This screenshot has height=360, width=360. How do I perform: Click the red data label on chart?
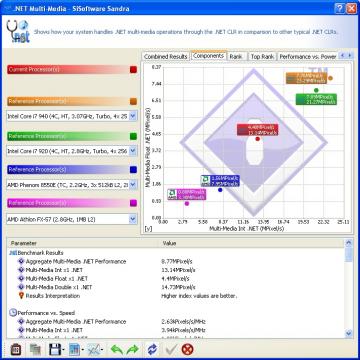point(257,130)
